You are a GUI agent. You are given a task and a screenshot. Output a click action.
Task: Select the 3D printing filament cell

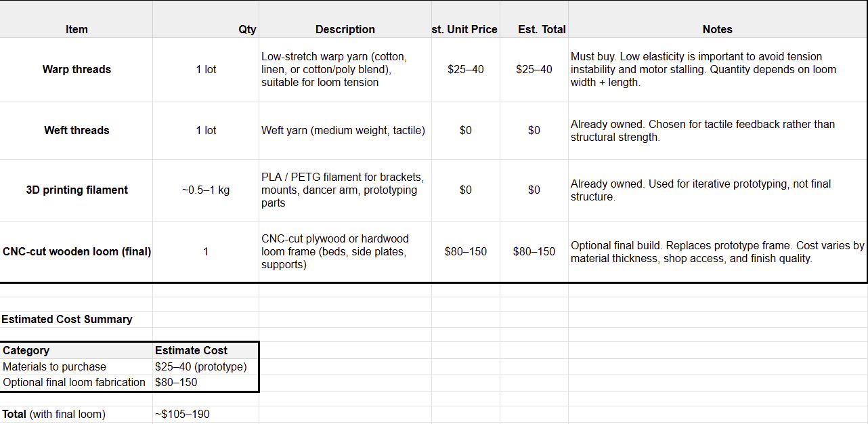pos(77,190)
